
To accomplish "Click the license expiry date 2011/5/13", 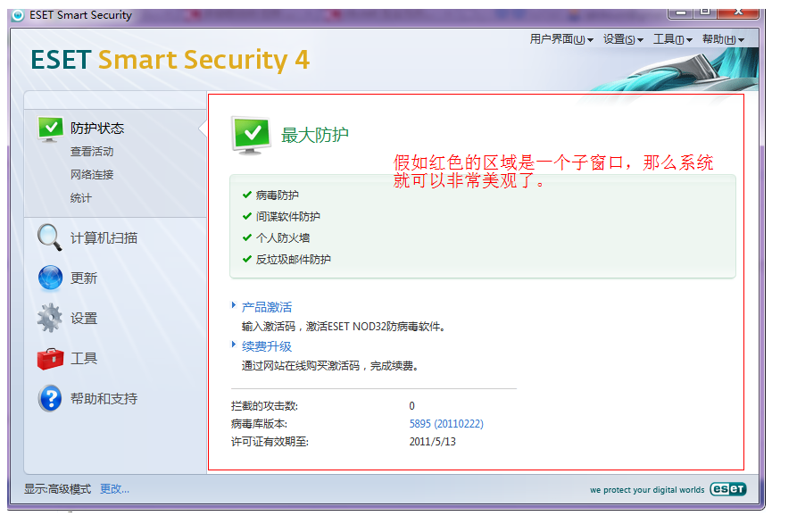I will pos(433,441).
